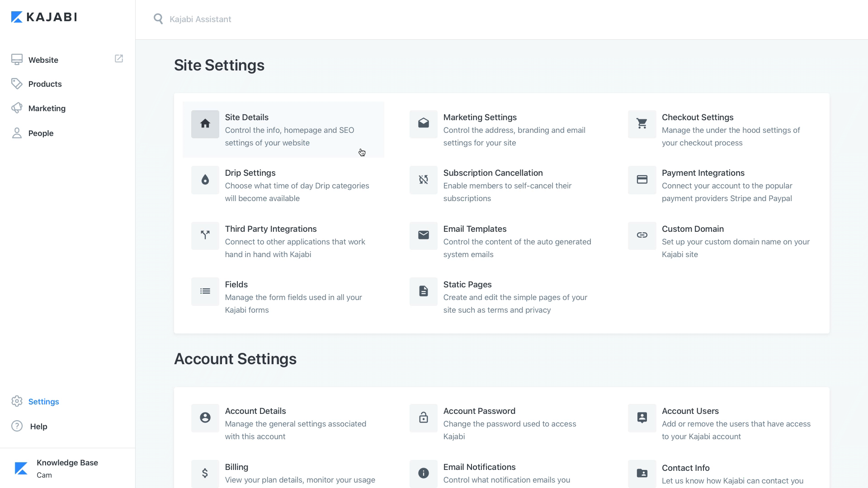Click the Static Pages document icon
The image size is (868, 488).
click(423, 291)
